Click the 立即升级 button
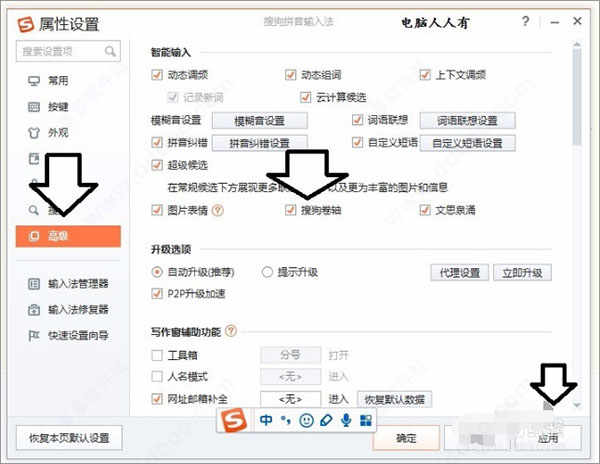The width and height of the screenshot is (600, 464). pos(522,273)
